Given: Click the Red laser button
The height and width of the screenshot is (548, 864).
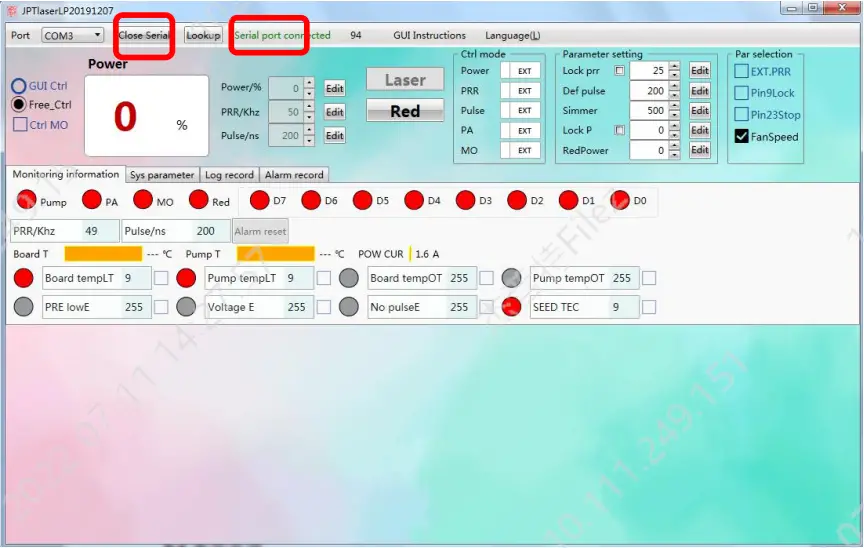Looking at the screenshot, I should click(405, 111).
